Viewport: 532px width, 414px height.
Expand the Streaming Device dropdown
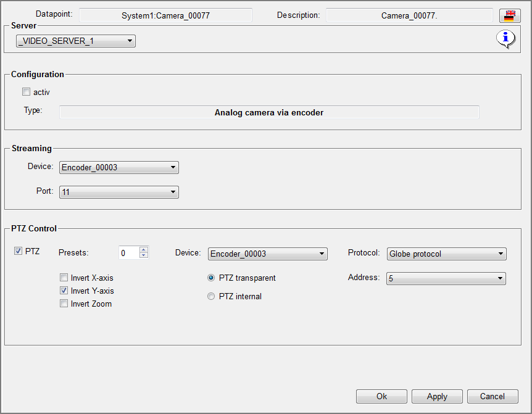[118, 167]
